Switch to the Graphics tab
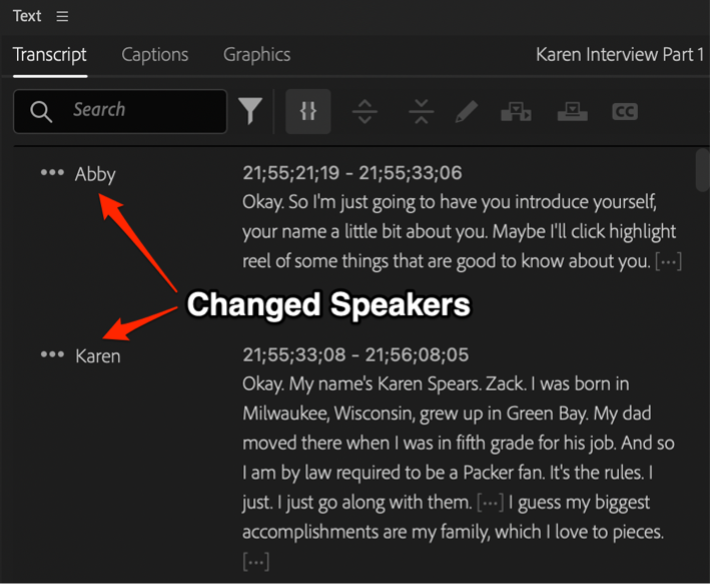The image size is (715, 586). [x=257, y=55]
